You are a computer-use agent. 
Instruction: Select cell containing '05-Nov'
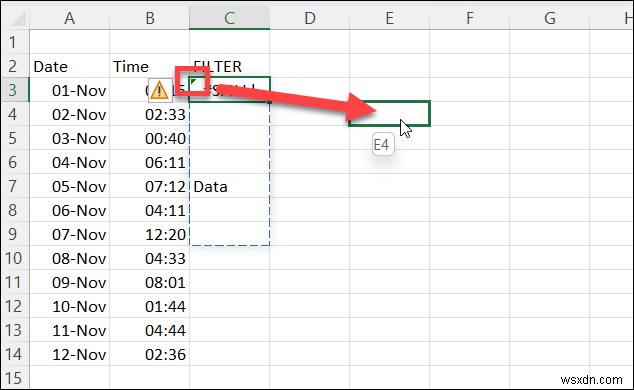click(x=69, y=186)
